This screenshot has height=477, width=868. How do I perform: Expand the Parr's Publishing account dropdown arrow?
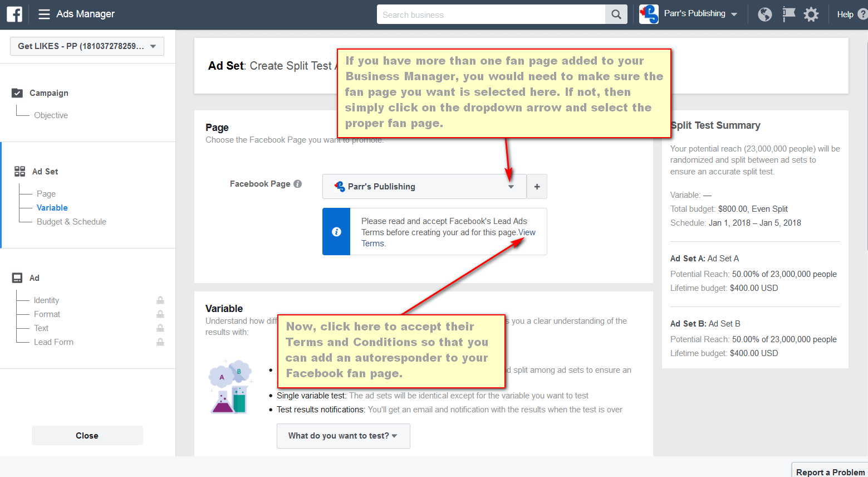(x=734, y=14)
